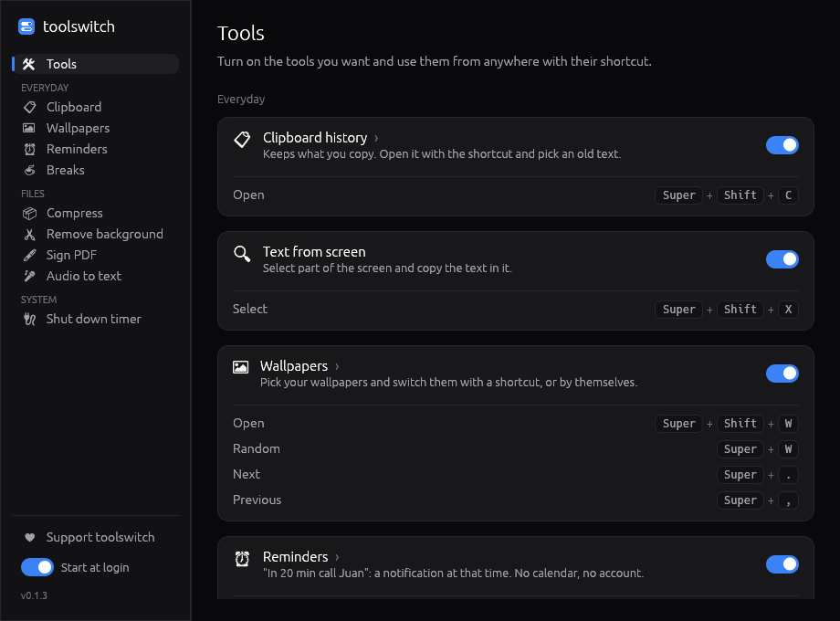Open Shut down timer in sidebar
Screen dimensions: 840x621
[95, 319]
